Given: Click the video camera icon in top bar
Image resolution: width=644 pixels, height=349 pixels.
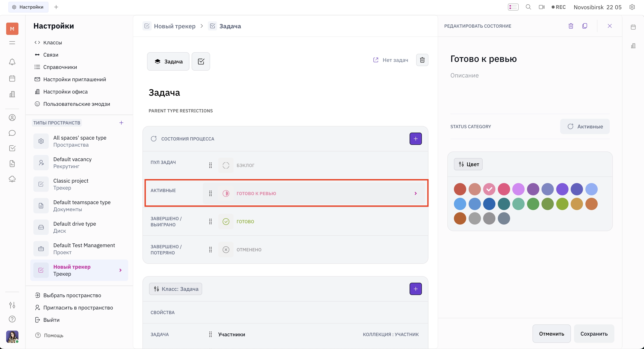Looking at the screenshot, I should [x=541, y=7].
